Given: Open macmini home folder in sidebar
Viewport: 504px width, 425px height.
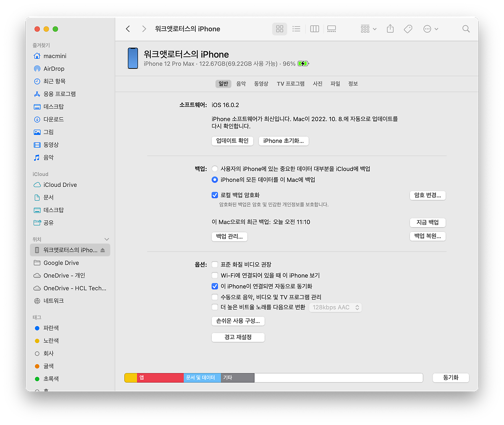Looking at the screenshot, I should [x=55, y=56].
